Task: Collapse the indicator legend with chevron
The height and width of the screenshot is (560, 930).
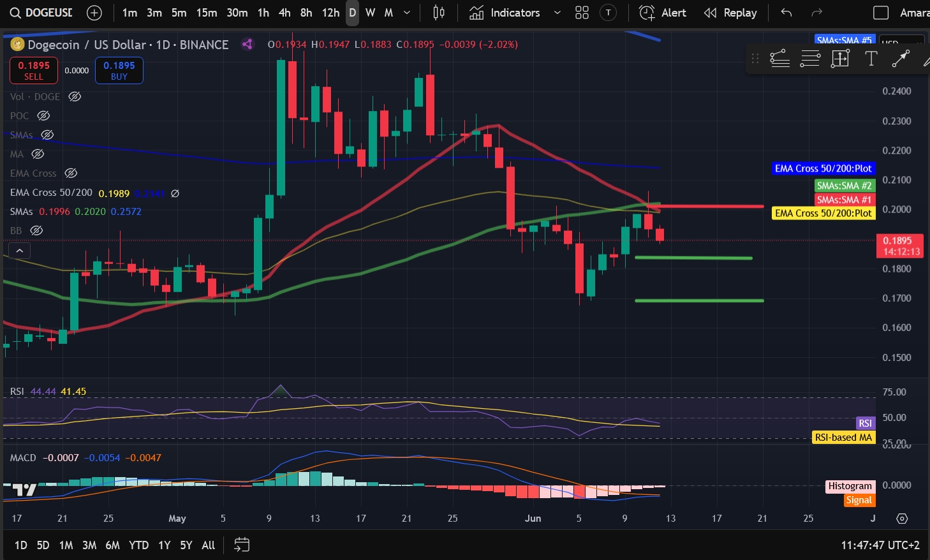Action: click(19, 251)
